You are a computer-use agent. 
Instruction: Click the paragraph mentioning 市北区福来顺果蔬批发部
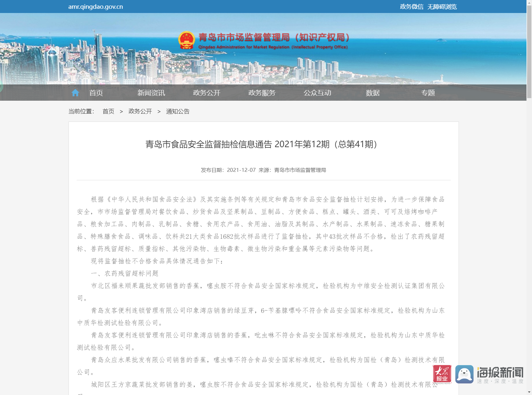261,292
